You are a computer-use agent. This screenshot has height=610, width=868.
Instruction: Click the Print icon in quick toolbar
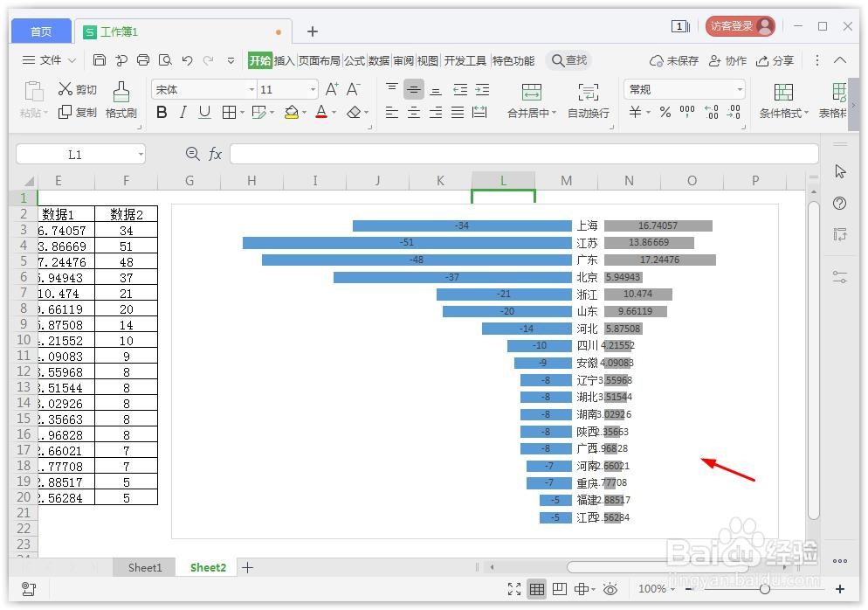click(x=143, y=59)
